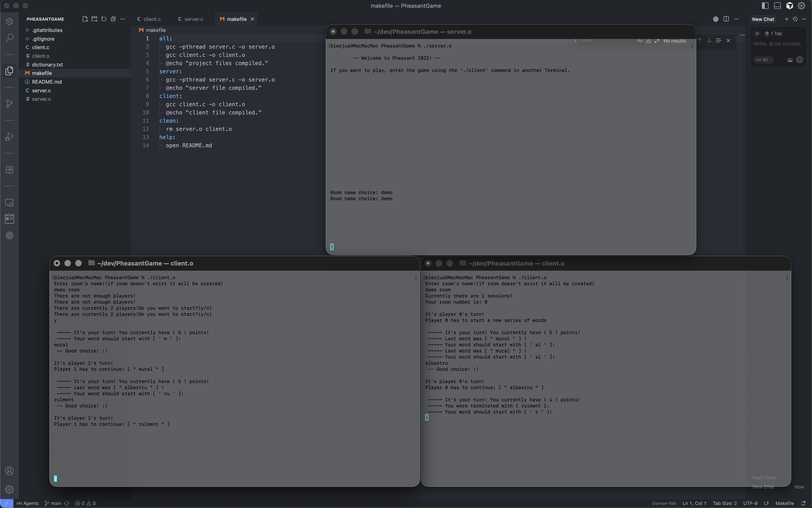Open the Explorer view in activity bar
812x508 pixels.
(x=9, y=70)
